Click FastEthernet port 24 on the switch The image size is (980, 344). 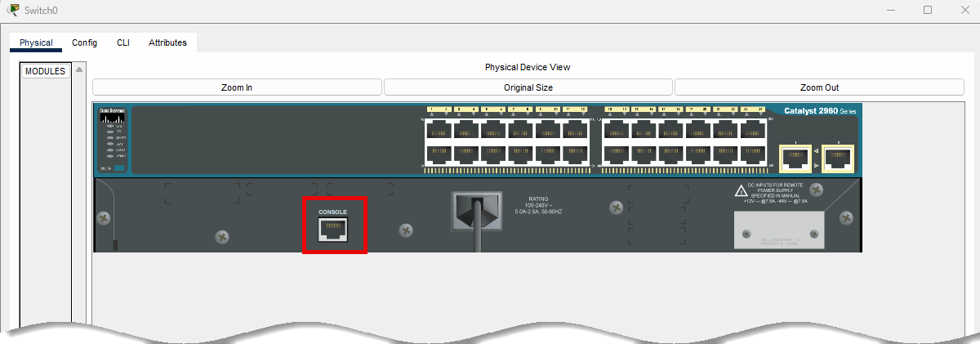pyautogui.click(x=754, y=154)
